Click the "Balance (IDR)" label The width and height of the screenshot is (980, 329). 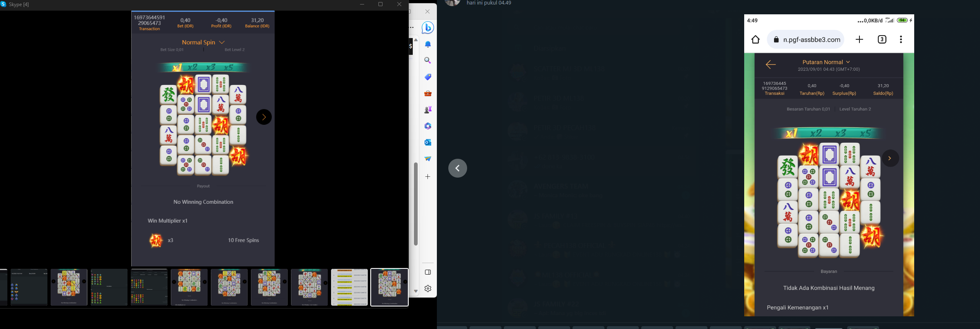click(x=257, y=26)
